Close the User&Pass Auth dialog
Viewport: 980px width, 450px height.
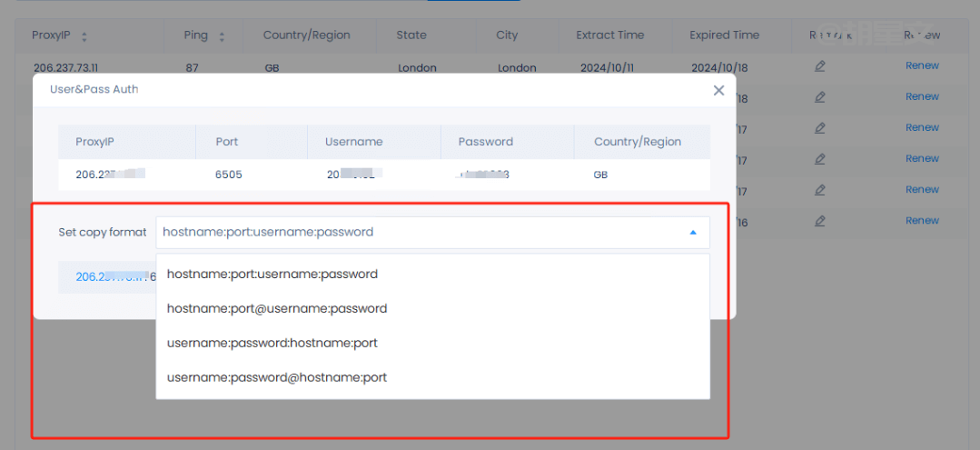[718, 90]
